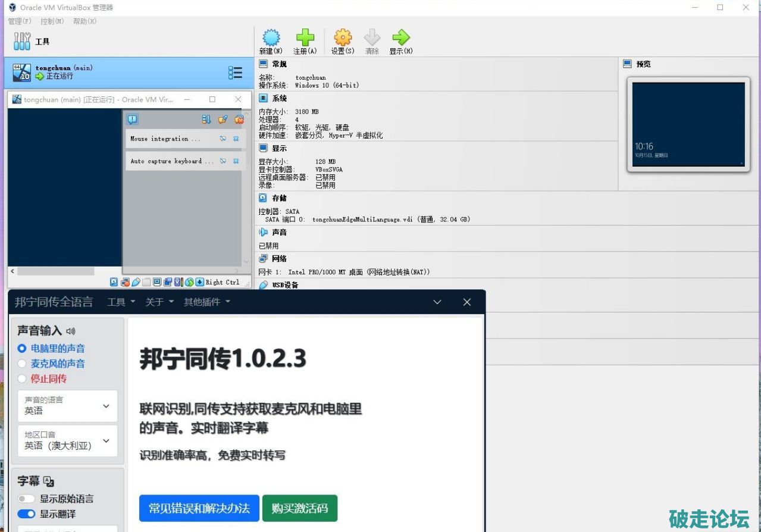Open 设置 (Settings) gear icon
This screenshot has height=532, width=761.
pyautogui.click(x=342, y=38)
